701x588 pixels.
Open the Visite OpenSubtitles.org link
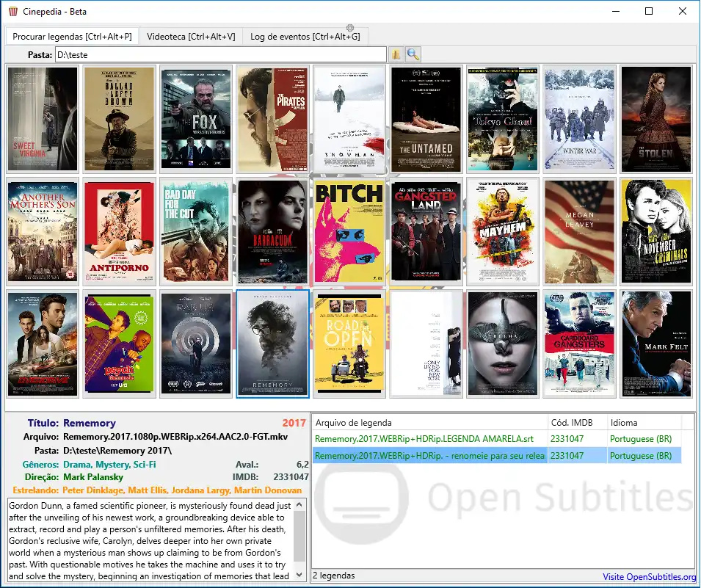[x=649, y=577]
